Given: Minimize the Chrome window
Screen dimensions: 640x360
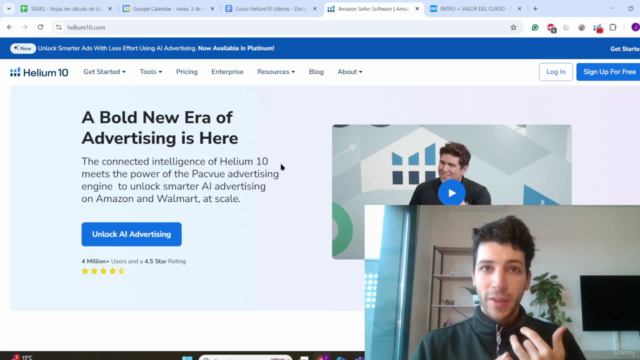Looking at the screenshot, I should coord(611,9).
